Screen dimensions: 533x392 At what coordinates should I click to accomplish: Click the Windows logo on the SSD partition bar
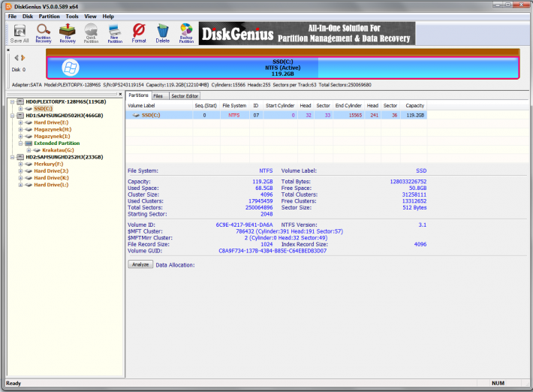pyautogui.click(x=71, y=68)
